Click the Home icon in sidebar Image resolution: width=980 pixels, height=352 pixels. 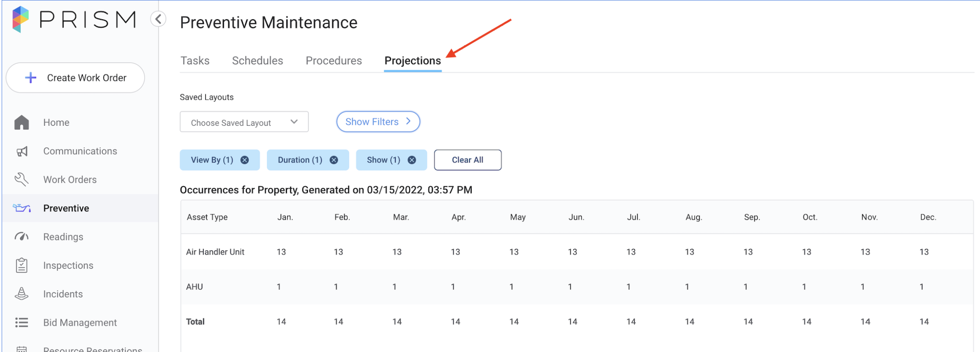21,123
